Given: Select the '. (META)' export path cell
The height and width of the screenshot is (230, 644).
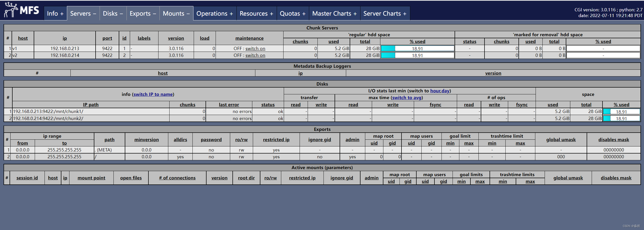Looking at the screenshot, I should click(109, 150).
